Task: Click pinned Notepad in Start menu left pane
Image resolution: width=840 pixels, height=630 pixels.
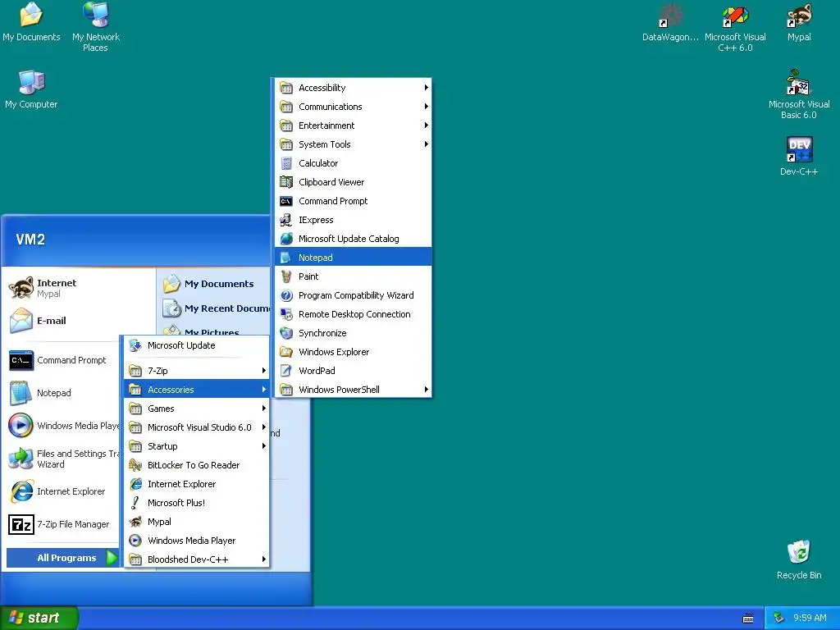Action: point(62,393)
